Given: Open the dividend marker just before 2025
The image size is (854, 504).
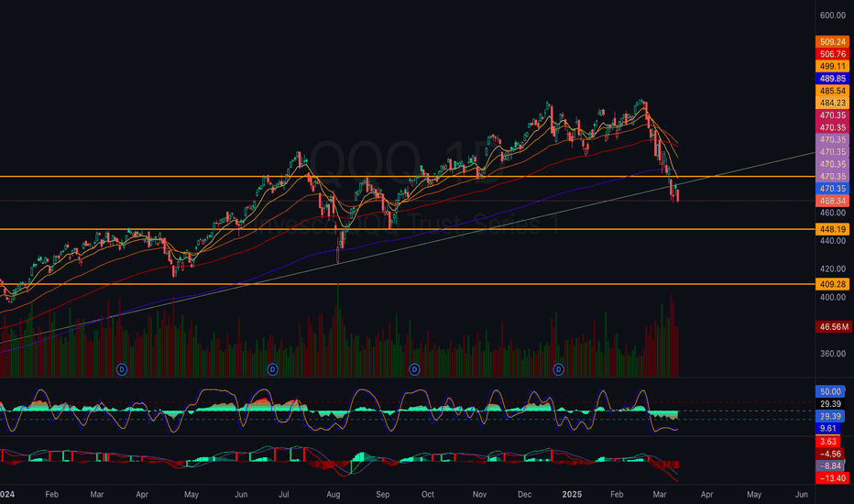Looking at the screenshot, I should [558, 369].
